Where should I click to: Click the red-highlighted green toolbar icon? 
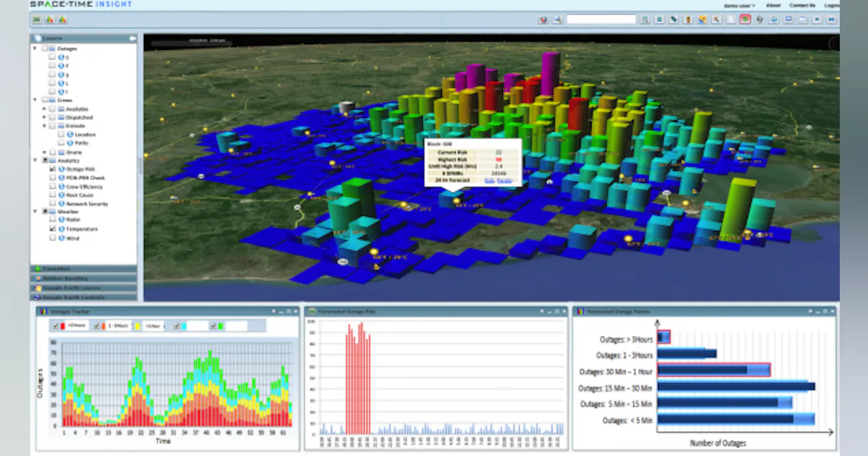click(x=745, y=20)
